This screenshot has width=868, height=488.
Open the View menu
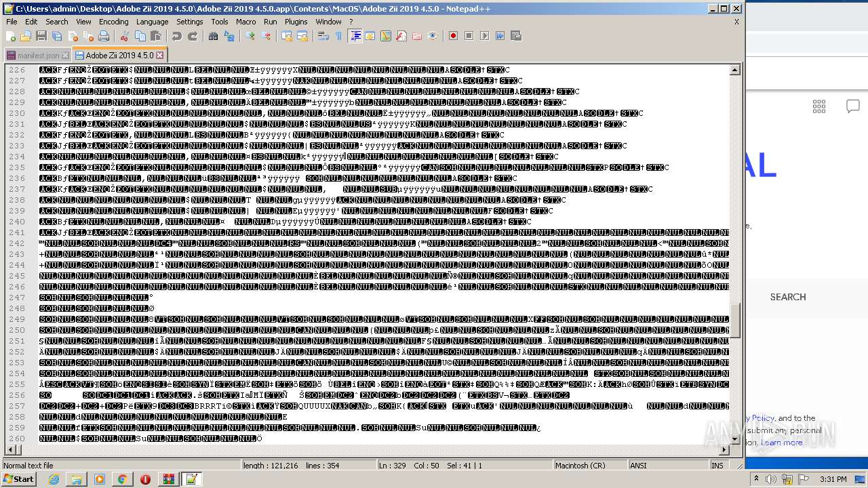pyautogui.click(x=83, y=22)
